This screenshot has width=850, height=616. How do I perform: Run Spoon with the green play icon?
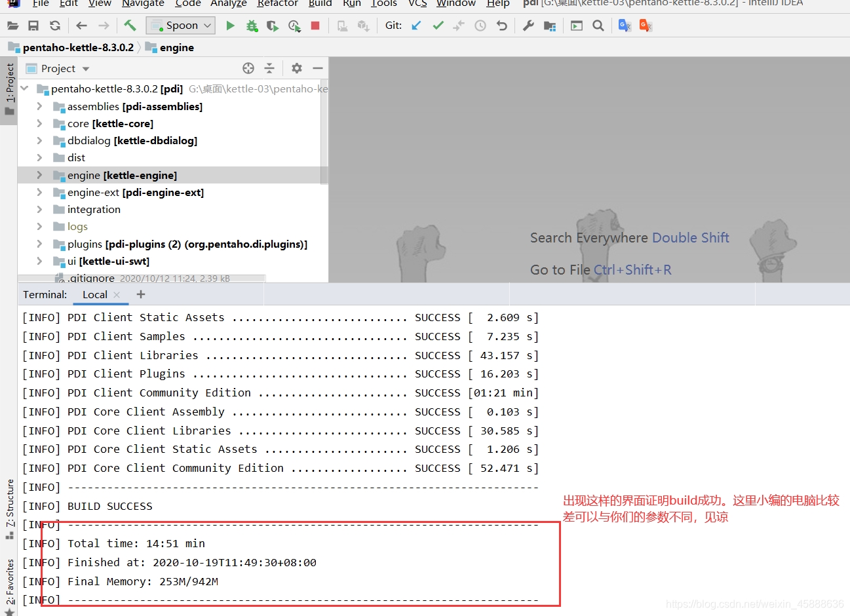(x=230, y=26)
